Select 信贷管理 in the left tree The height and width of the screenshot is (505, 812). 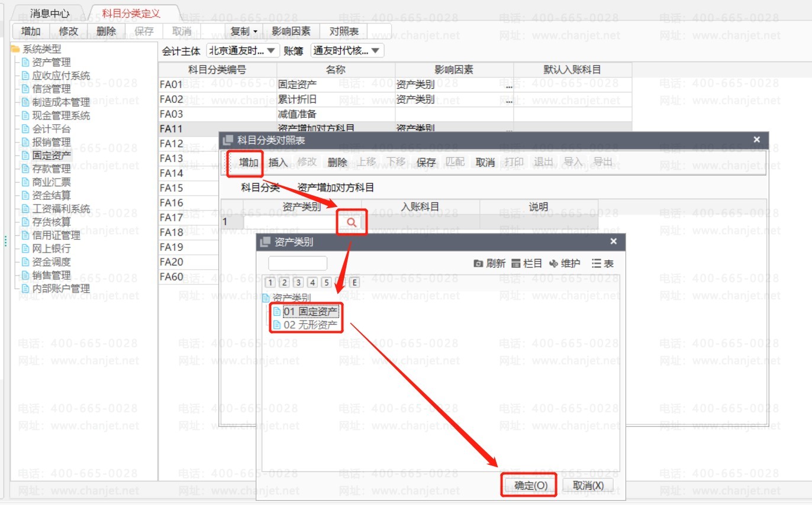pos(51,89)
